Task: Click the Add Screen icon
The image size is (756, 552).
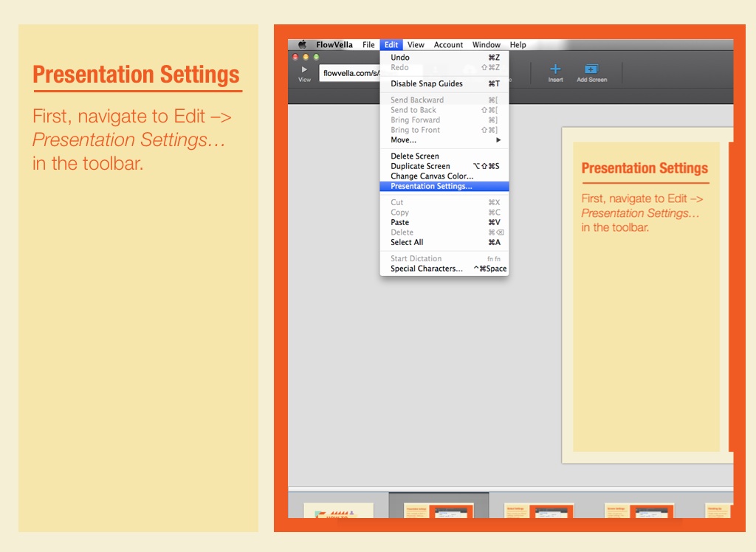Action: coord(591,70)
